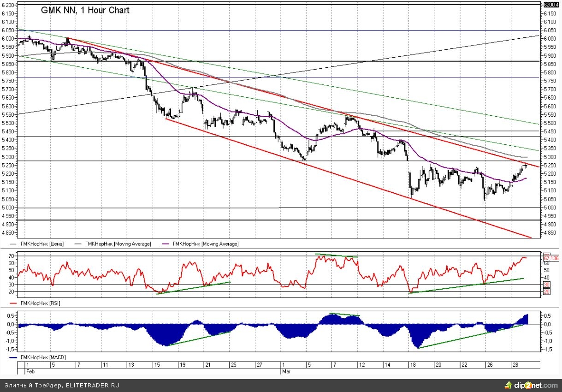The width and height of the screenshot is (562, 392).
Task: Click the blue horizontal line near 6 050
Action: click(277, 30)
